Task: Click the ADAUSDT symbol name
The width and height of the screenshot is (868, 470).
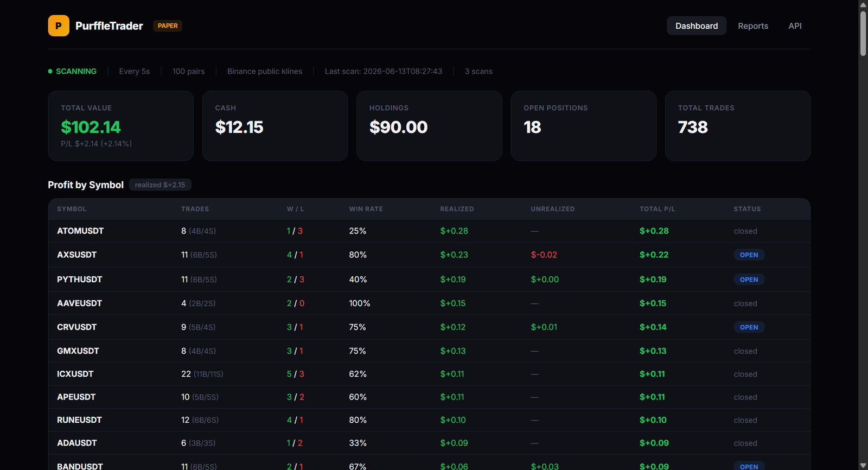Action: (x=76, y=443)
